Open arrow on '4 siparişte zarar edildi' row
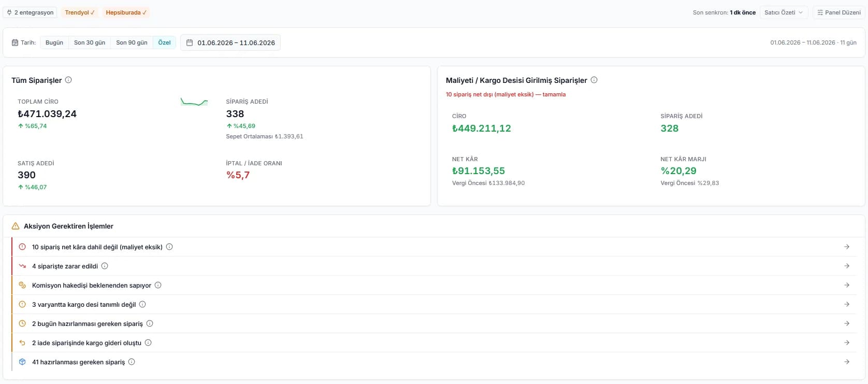Screen dimensions: 868x384 pos(847,266)
